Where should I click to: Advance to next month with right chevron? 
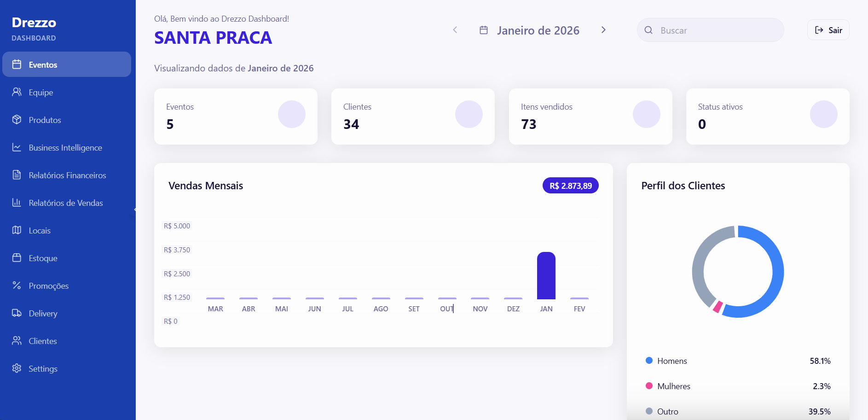tap(603, 30)
